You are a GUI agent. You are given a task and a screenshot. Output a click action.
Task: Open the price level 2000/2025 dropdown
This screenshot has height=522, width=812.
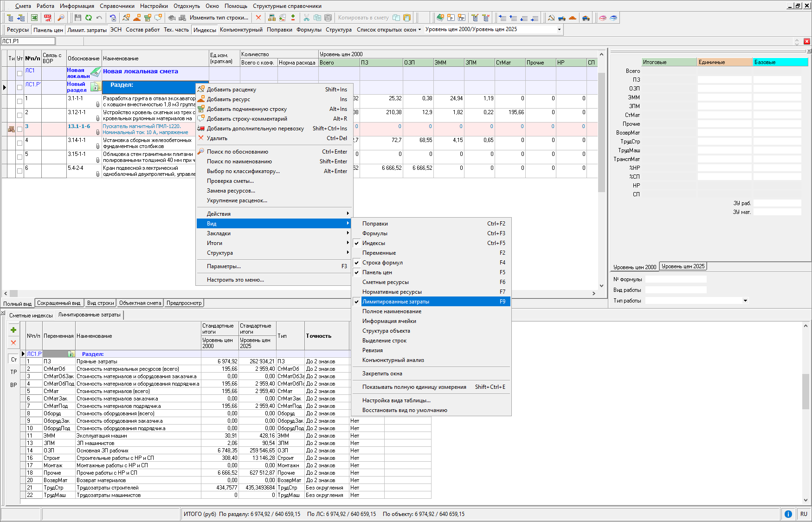[559, 29]
